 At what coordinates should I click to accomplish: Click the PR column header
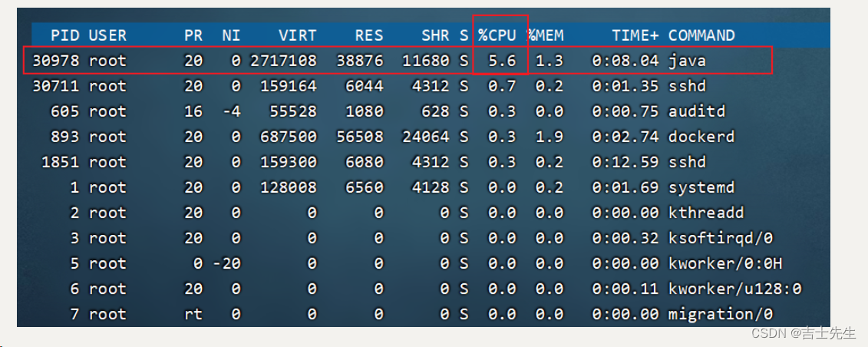tap(193, 36)
